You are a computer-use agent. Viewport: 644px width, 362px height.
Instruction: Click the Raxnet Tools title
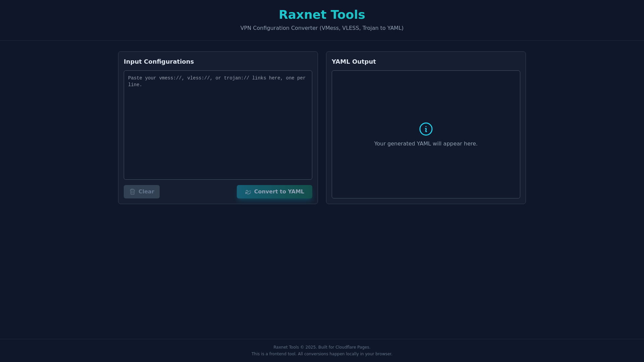click(322, 15)
